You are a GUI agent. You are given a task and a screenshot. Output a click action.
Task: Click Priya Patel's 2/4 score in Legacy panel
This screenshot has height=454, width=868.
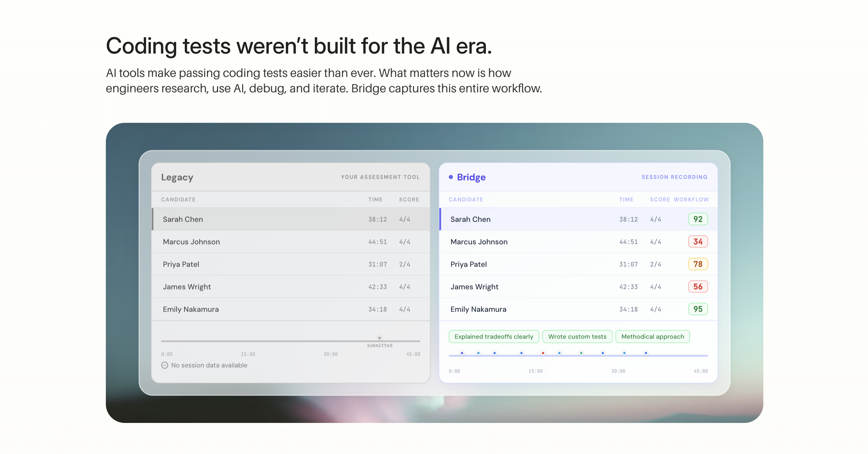click(405, 265)
